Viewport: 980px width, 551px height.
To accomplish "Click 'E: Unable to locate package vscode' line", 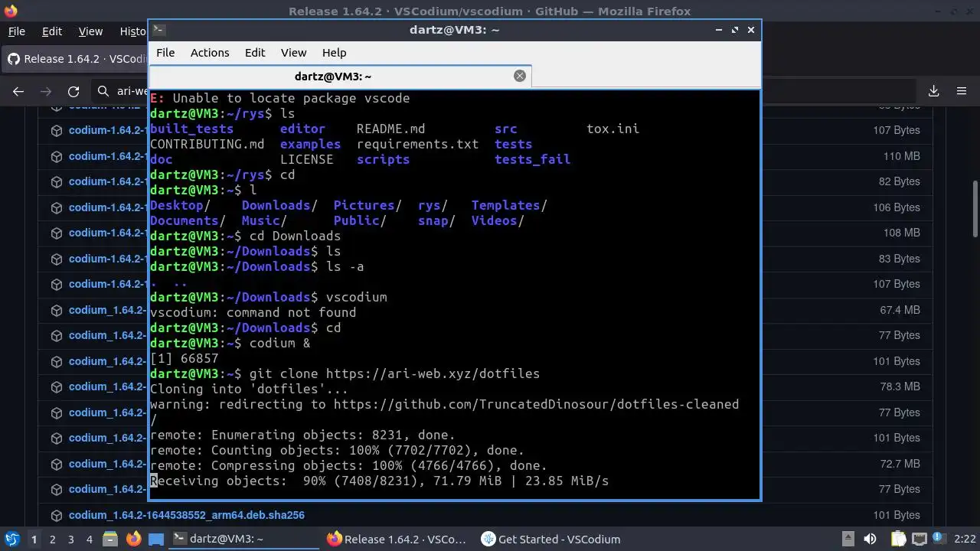I will click(279, 98).
